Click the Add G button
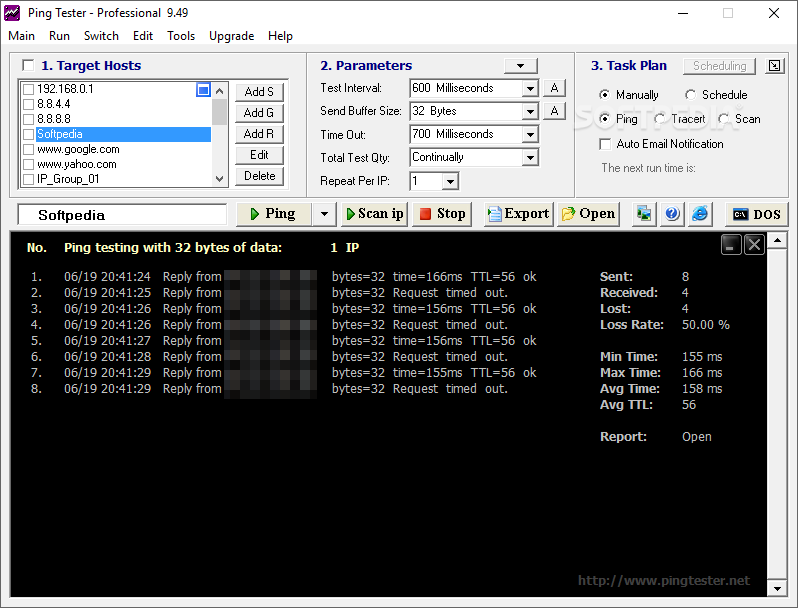The width and height of the screenshot is (798, 608). coord(259,113)
